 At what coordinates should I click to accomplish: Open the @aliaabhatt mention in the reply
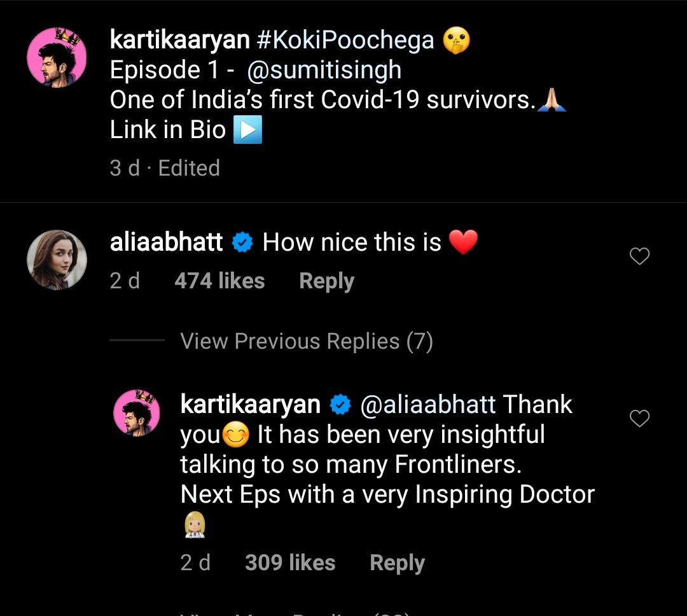(427, 405)
